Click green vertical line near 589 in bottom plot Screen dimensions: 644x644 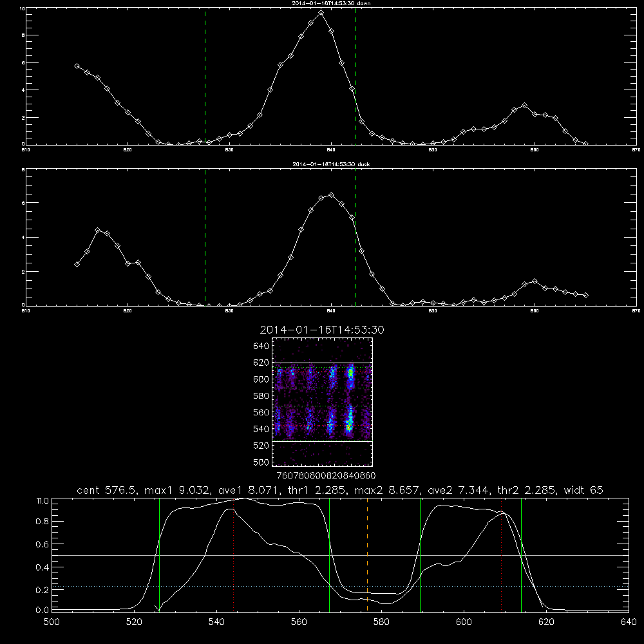coord(420,554)
